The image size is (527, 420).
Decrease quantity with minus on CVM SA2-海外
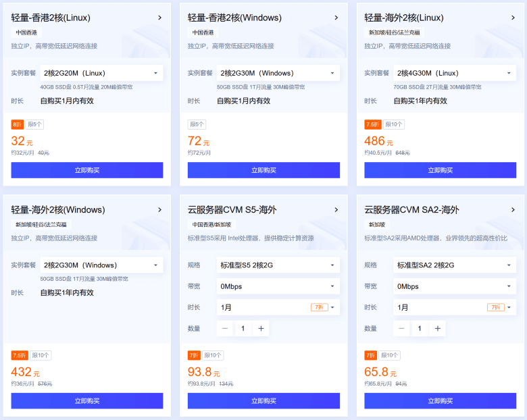point(401,328)
